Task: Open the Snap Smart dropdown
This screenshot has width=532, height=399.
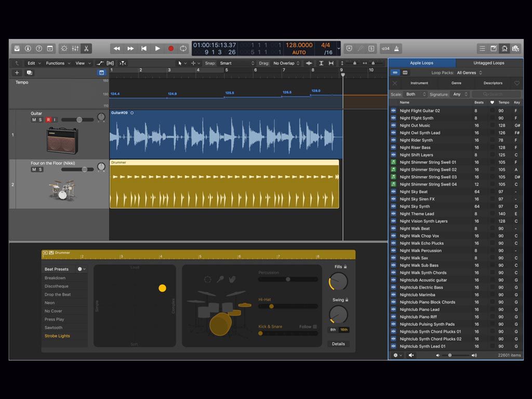Action: [236, 63]
